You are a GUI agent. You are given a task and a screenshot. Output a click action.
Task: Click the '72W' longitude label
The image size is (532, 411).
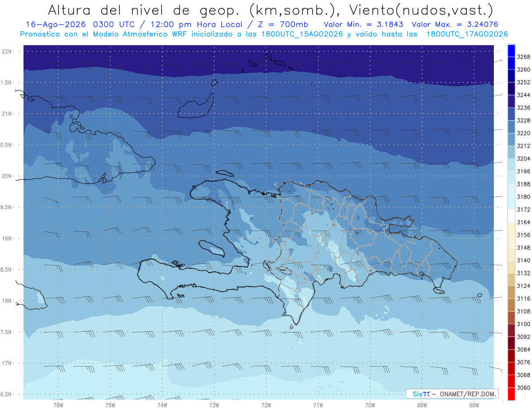click(266, 405)
